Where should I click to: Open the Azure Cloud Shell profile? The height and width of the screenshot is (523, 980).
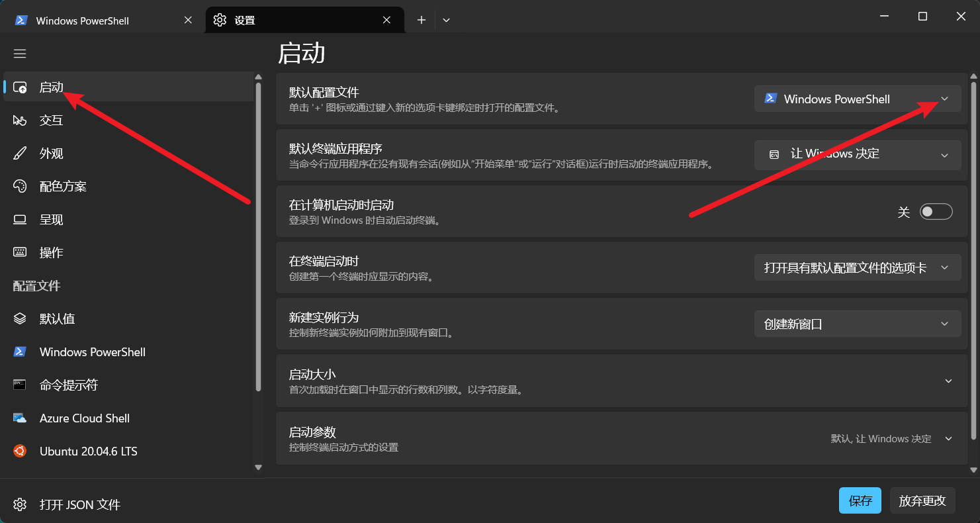coord(128,418)
